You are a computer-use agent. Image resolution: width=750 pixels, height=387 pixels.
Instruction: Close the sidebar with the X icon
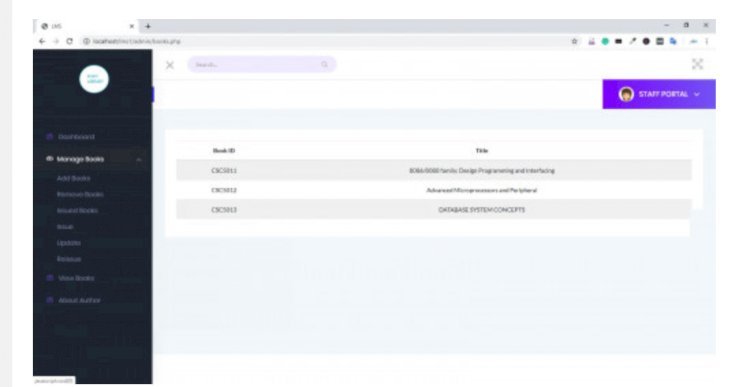coord(170,65)
